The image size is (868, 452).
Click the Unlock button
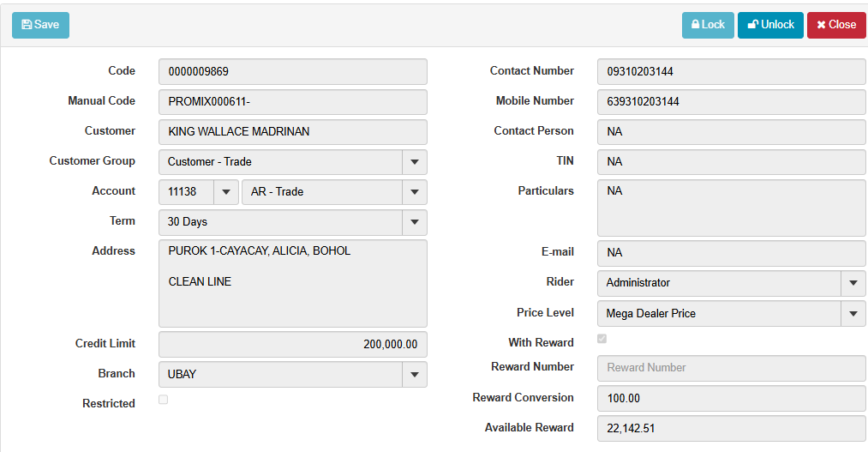point(770,25)
